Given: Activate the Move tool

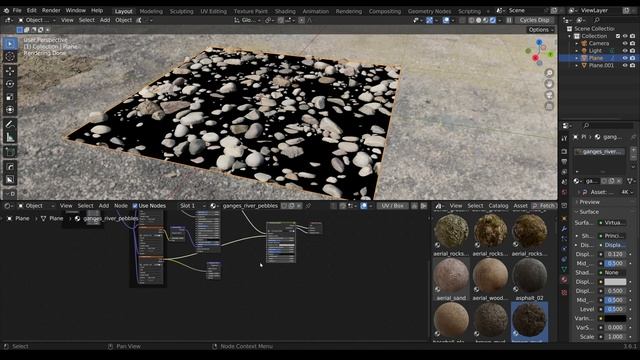Looking at the screenshot, I should pyautogui.click(x=10, y=71).
